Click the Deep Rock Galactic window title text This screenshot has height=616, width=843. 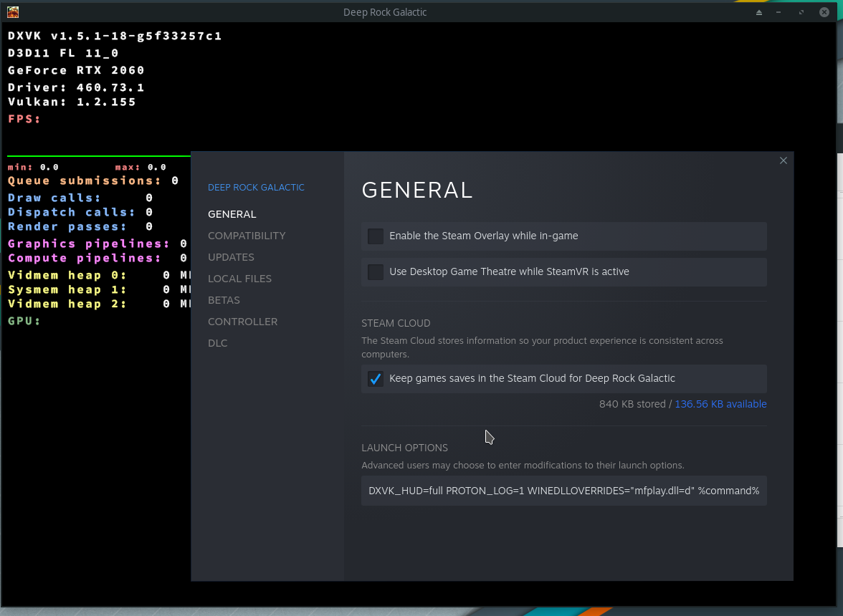(x=385, y=12)
